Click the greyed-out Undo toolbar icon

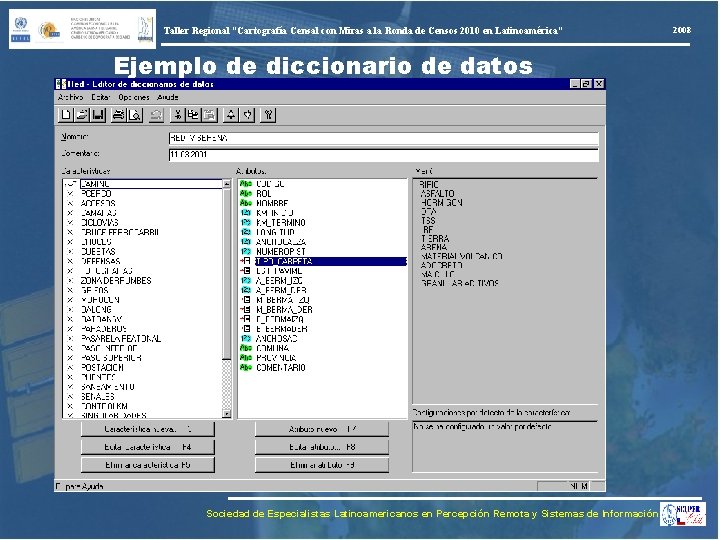click(156, 115)
